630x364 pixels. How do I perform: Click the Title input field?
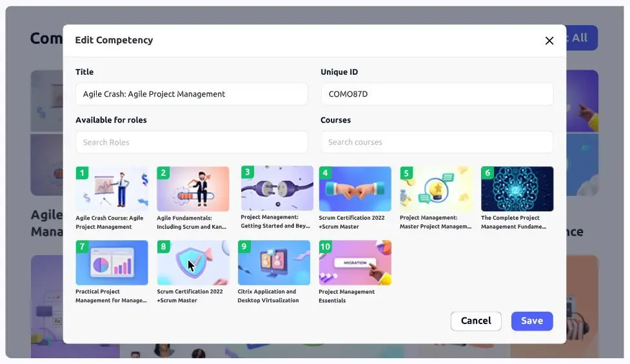point(192,94)
